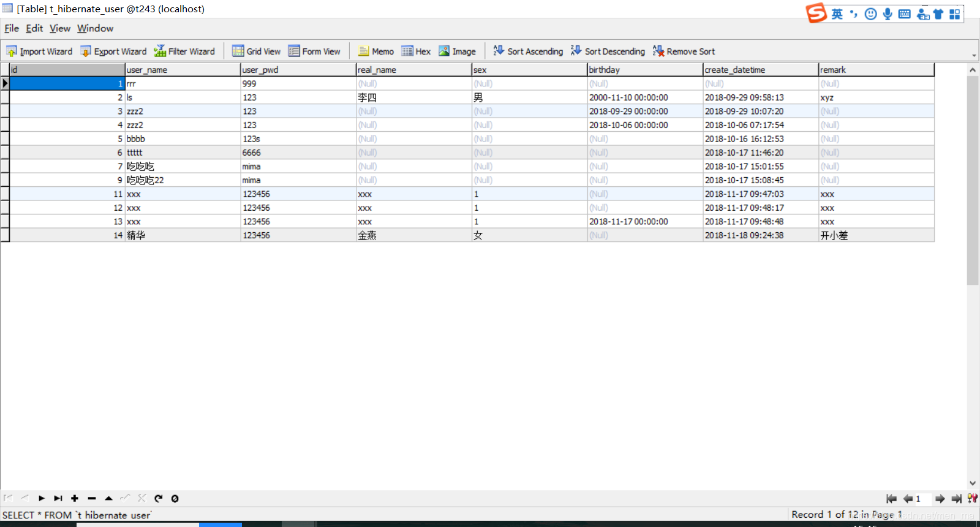Click the vertical scrollbar down arrow
The image size is (980, 527).
coord(973,483)
